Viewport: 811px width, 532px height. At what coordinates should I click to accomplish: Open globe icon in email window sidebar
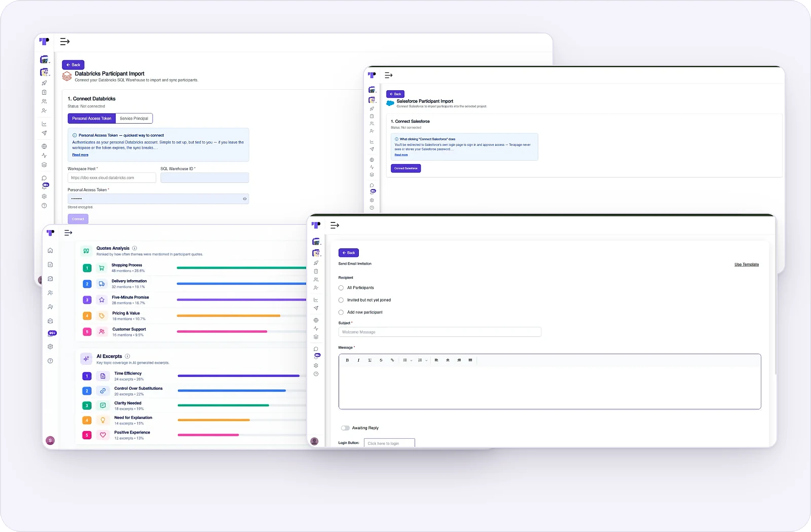(316, 320)
